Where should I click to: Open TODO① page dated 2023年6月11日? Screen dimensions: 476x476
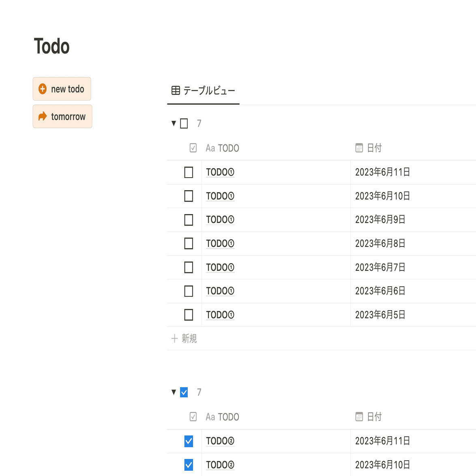(220, 172)
